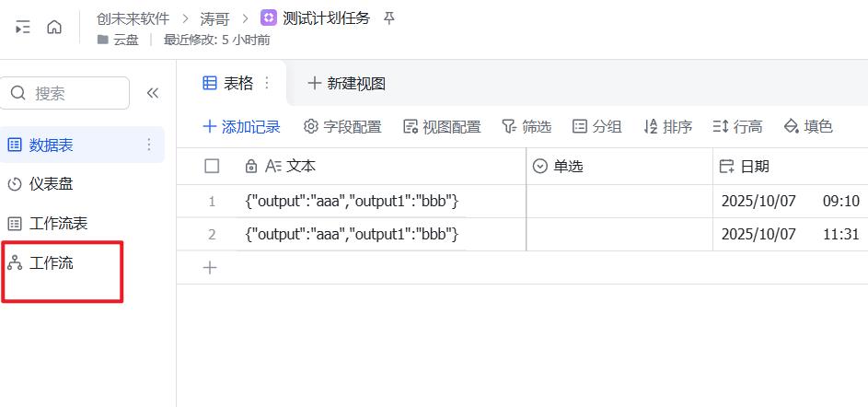Tick the select-all checkbox in header
The height and width of the screenshot is (407, 868).
[x=212, y=166]
